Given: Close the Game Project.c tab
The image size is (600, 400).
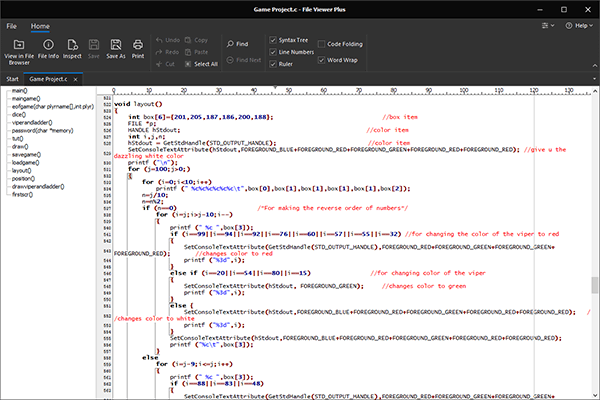Looking at the screenshot, I should (x=75, y=79).
